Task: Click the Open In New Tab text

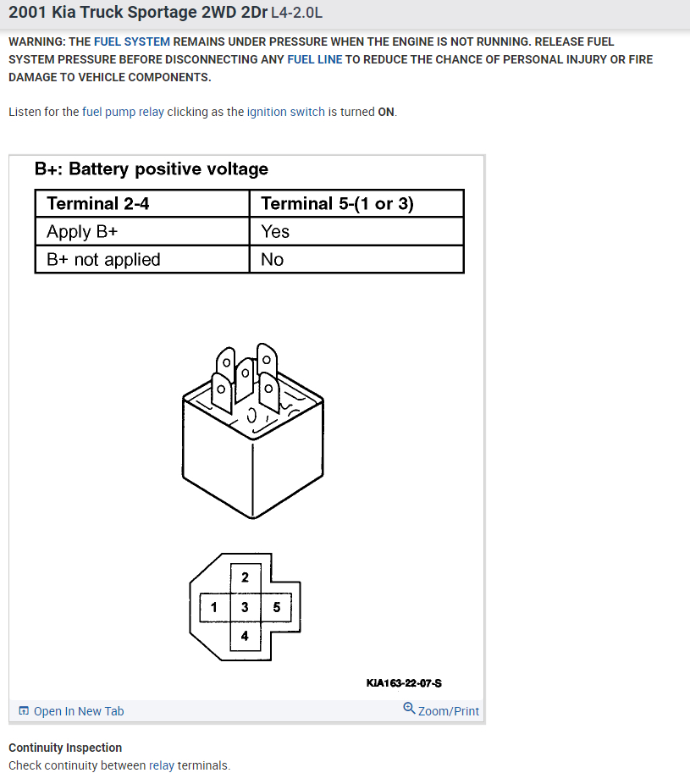Action: [79, 711]
